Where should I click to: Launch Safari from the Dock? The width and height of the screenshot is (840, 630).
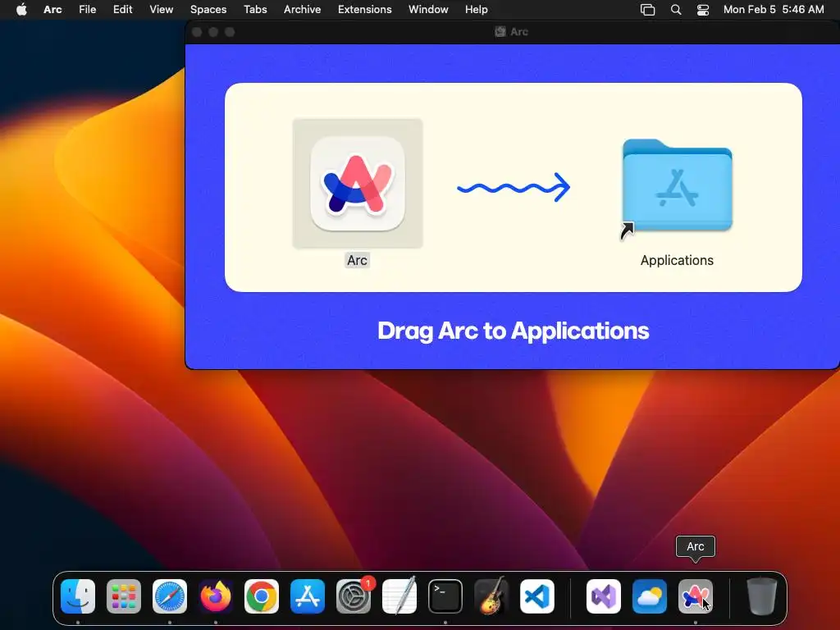point(170,596)
